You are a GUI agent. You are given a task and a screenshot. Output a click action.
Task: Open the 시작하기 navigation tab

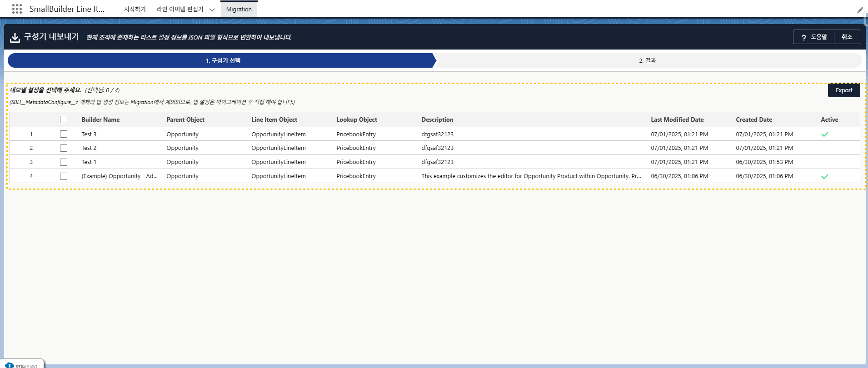pyautogui.click(x=135, y=9)
